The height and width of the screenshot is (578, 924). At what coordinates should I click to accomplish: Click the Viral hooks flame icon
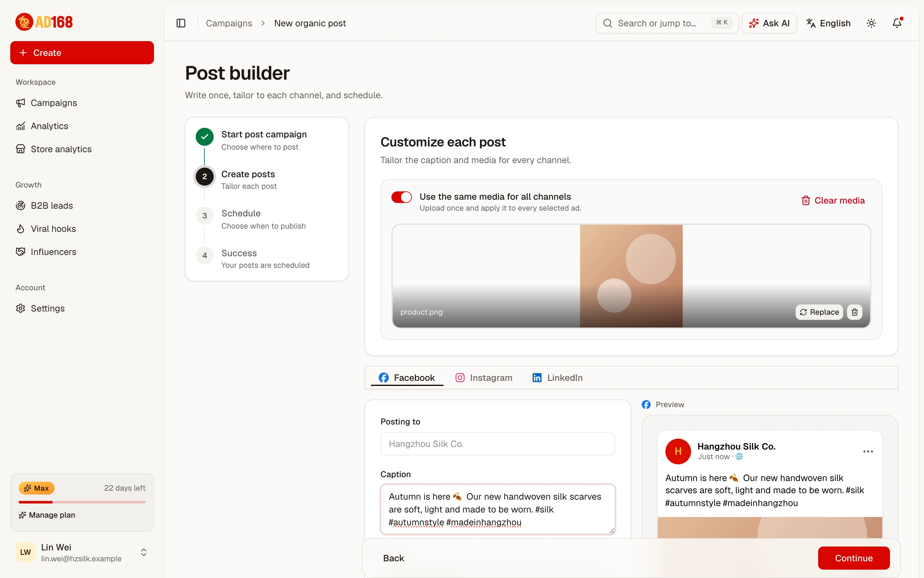(21, 229)
